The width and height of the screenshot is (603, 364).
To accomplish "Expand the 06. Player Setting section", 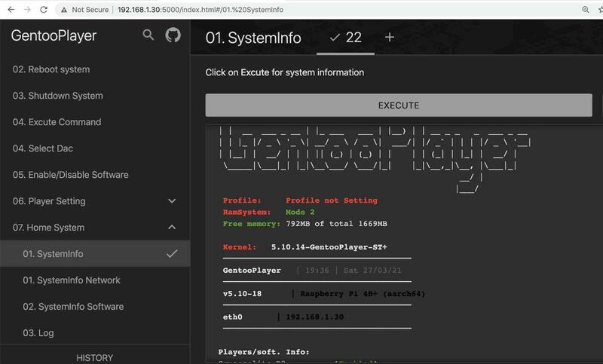I will pyautogui.click(x=172, y=201).
